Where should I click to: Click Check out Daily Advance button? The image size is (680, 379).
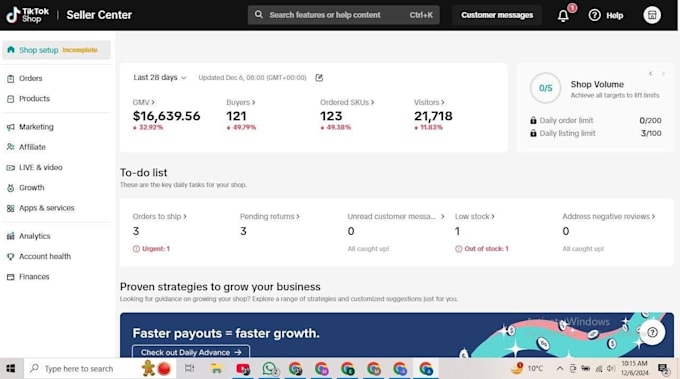191,352
